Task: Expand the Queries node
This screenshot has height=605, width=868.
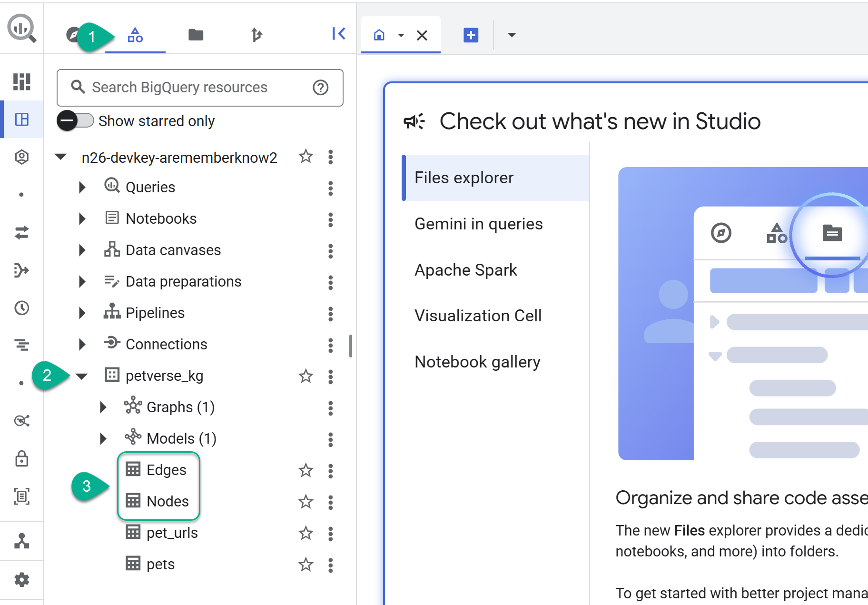Action: tap(82, 188)
